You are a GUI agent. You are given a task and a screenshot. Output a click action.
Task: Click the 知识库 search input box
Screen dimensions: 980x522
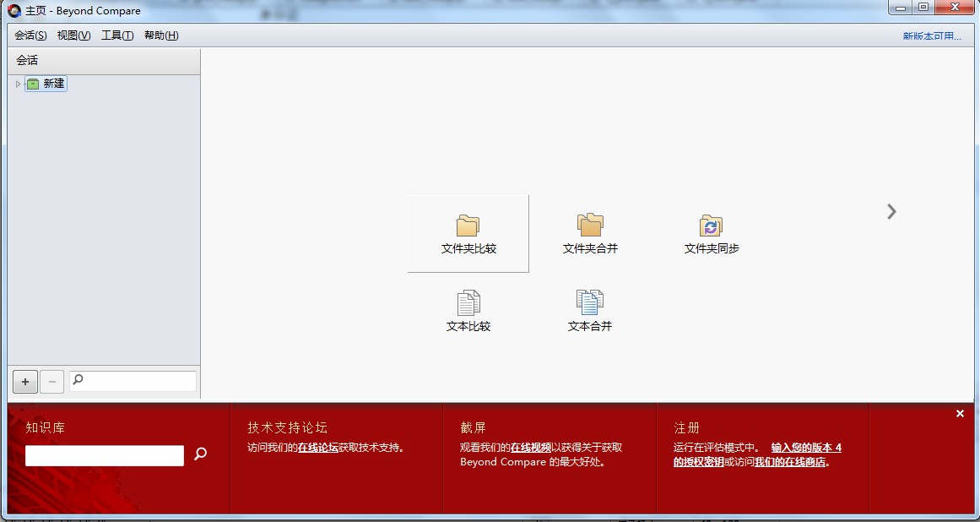coord(105,456)
